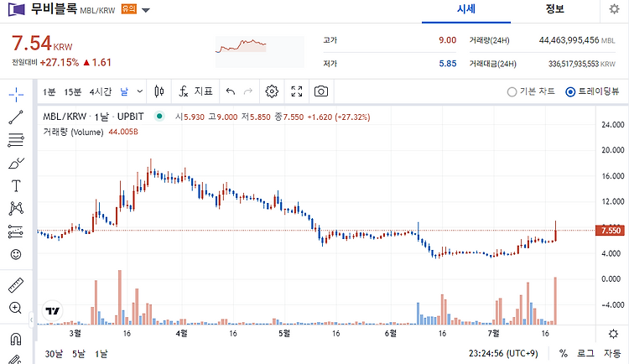Set range to 30날
The image size is (629, 364).
tap(54, 354)
